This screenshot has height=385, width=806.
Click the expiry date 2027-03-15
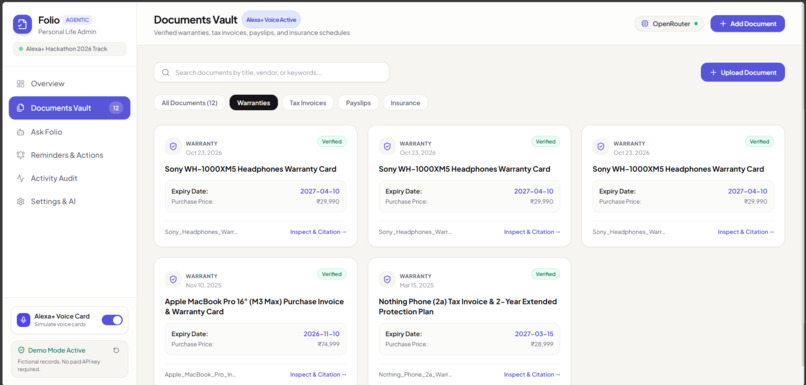click(534, 334)
